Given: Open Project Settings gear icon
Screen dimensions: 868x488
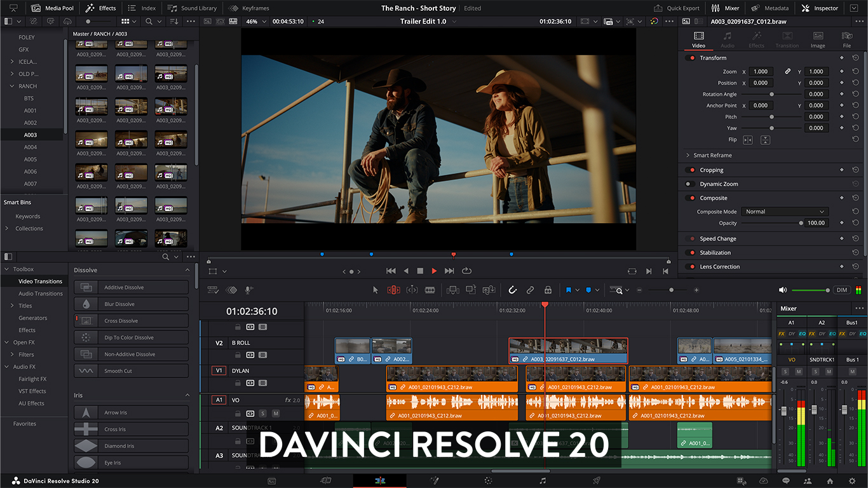Looking at the screenshot, I should pyautogui.click(x=852, y=481).
